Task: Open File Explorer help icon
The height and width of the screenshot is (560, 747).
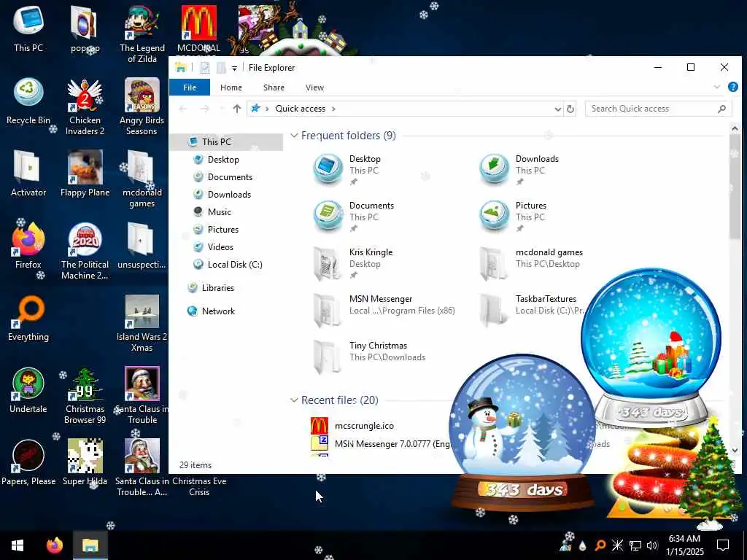Action: 732,87
